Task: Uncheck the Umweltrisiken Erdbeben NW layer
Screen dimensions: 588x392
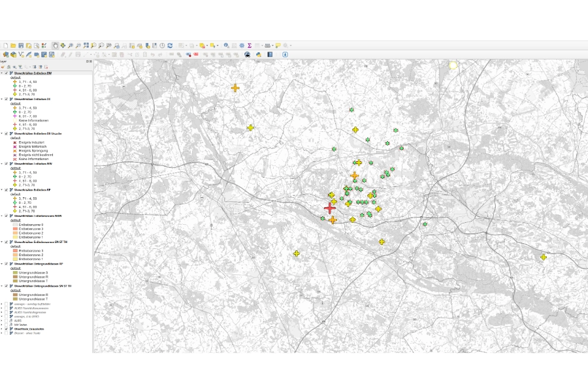Action: click(7, 164)
